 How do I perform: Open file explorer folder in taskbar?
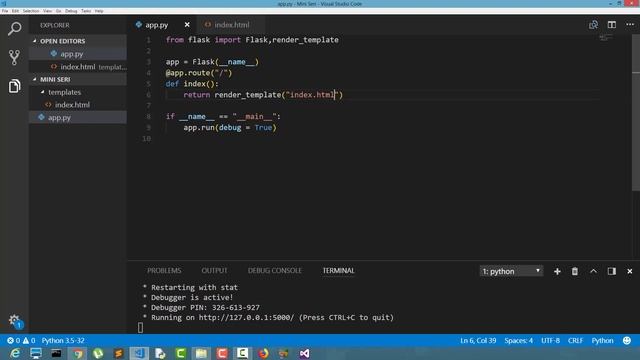coord(201,353)
